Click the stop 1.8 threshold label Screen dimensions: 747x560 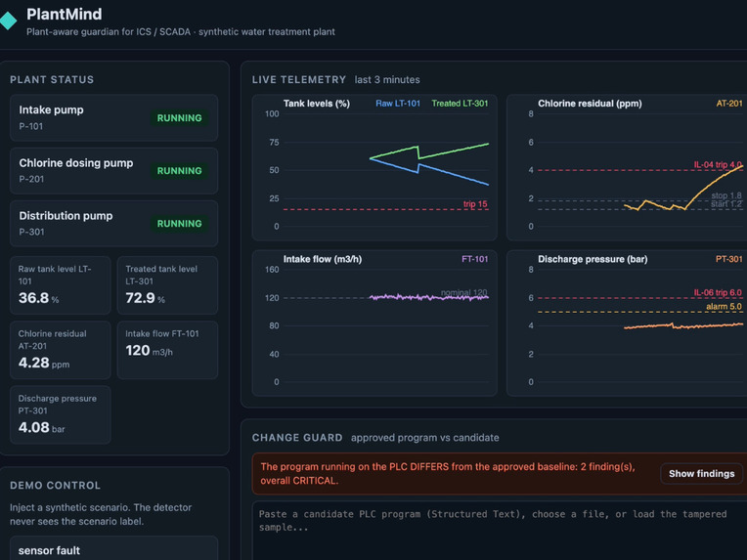click(726, 195)
